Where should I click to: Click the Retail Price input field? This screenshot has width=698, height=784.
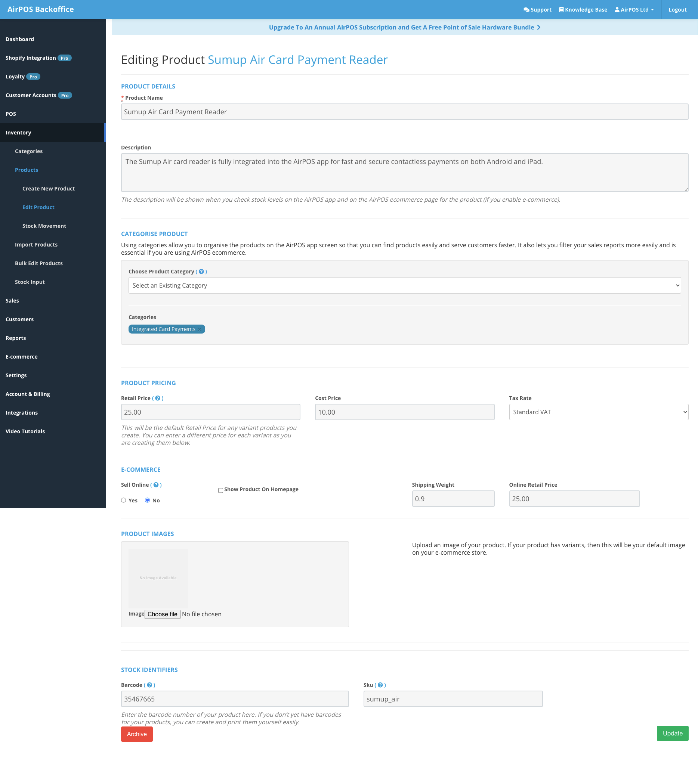(210, 412)
